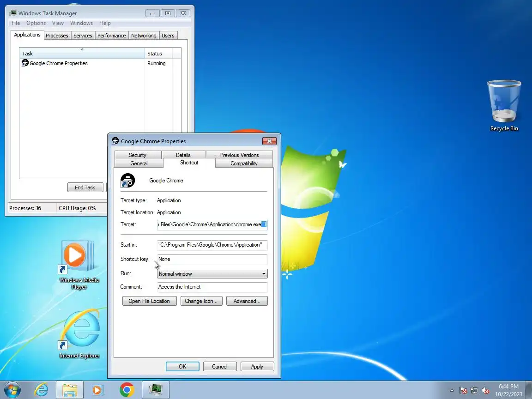Sort by Task column header
This screenshot has width=532, height=399.
click(82, 53)
